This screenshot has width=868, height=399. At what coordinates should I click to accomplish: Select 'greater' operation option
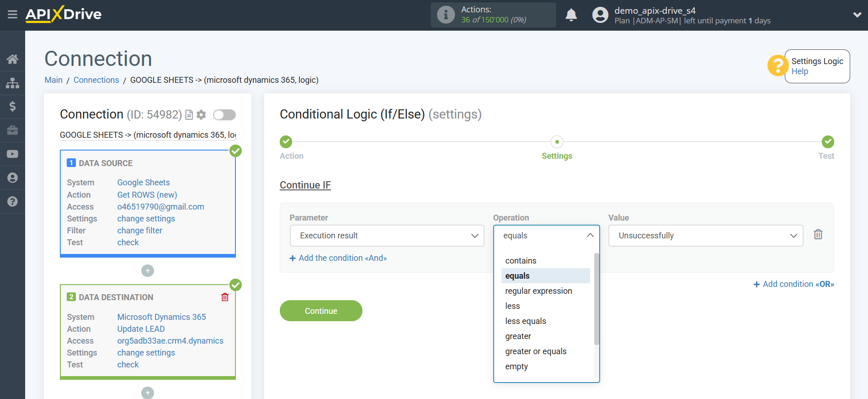[x=546, y=336]
